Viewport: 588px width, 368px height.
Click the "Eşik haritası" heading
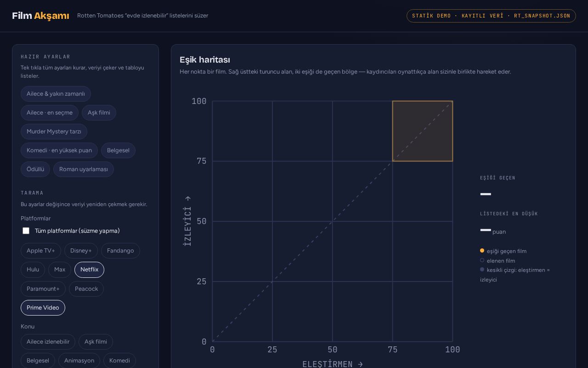[205, 60]
